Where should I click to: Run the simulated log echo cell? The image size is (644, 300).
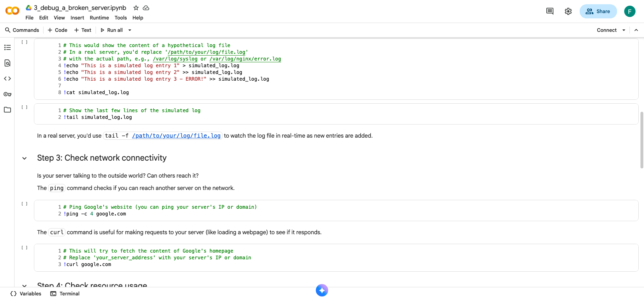click(24, 42)
